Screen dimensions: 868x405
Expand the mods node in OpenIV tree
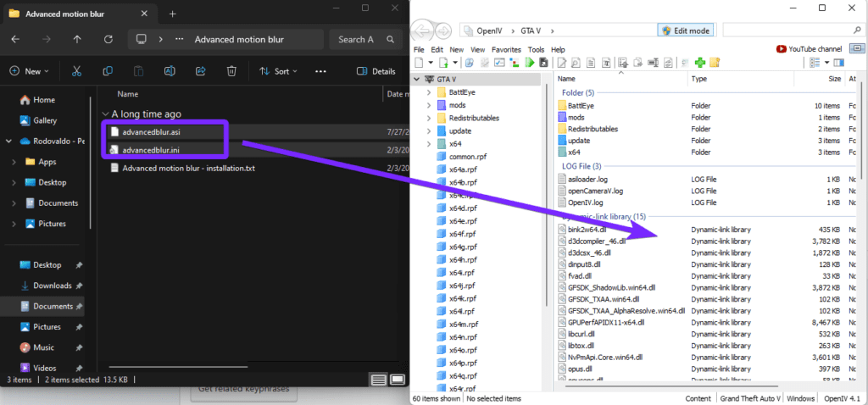[428, 105]
